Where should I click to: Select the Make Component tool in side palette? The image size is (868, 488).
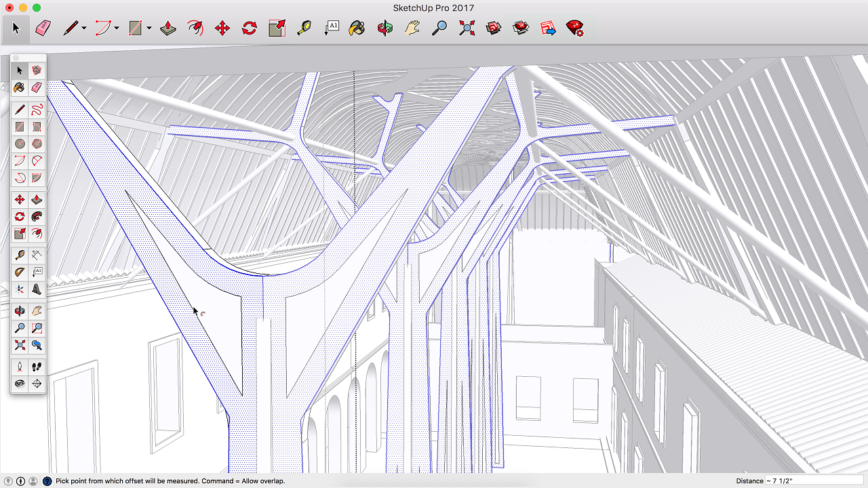pyautogui.click(x=37, y=70)
